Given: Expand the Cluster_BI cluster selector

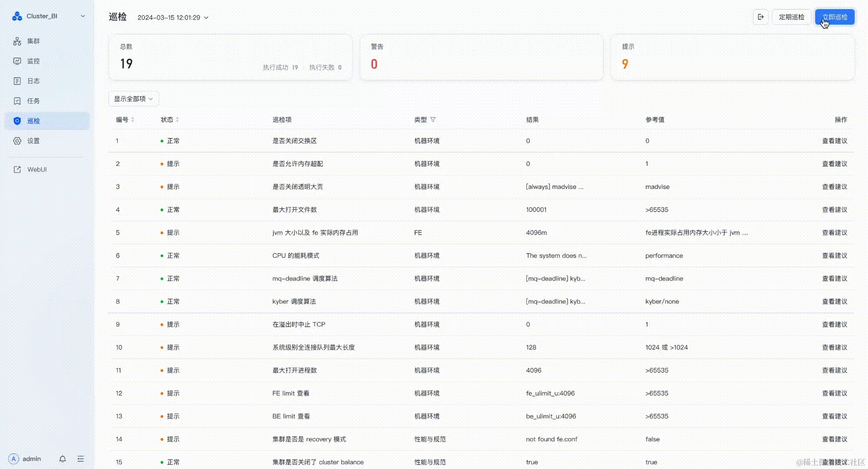Looking at the screenshot, I should pos(83,16).
